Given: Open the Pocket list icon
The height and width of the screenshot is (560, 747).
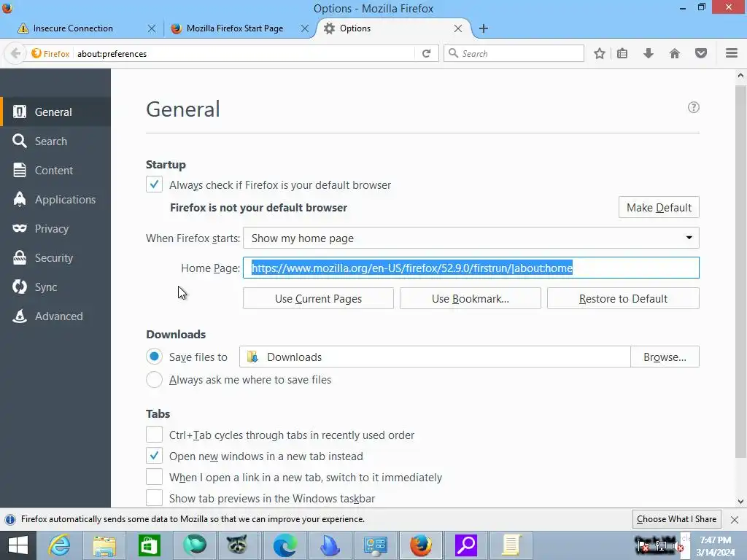Looking at the screenshot, I should pyautogui.click(x=701, y=53).
